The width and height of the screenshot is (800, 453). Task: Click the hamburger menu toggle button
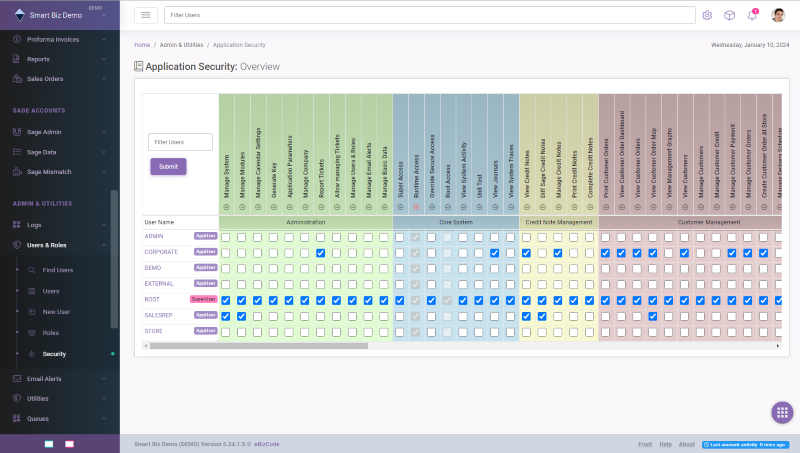point(146,15)
